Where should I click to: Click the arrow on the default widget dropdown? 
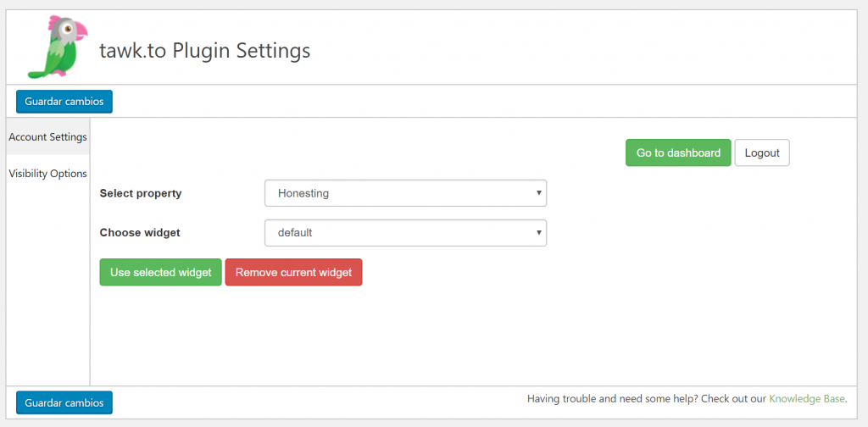[x=539, y=232]
